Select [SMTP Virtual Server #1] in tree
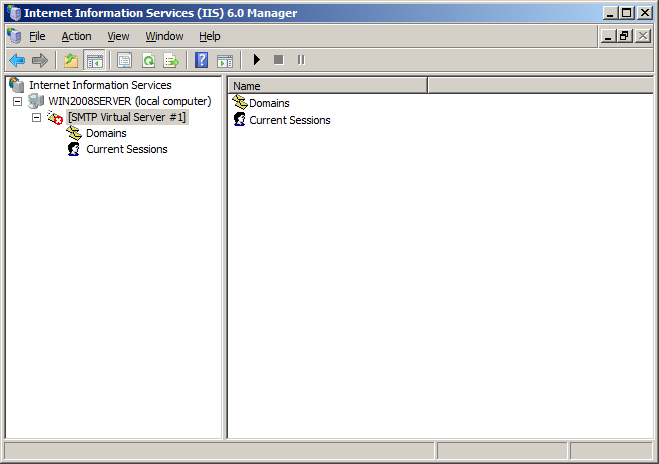The height and width of the screenshot is (464, 659). [127, 117]
